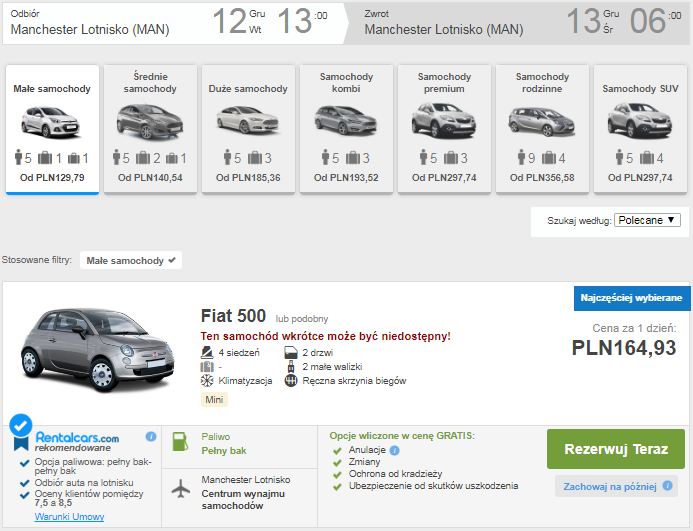Click the Fiat 500 title

(233, 316)
